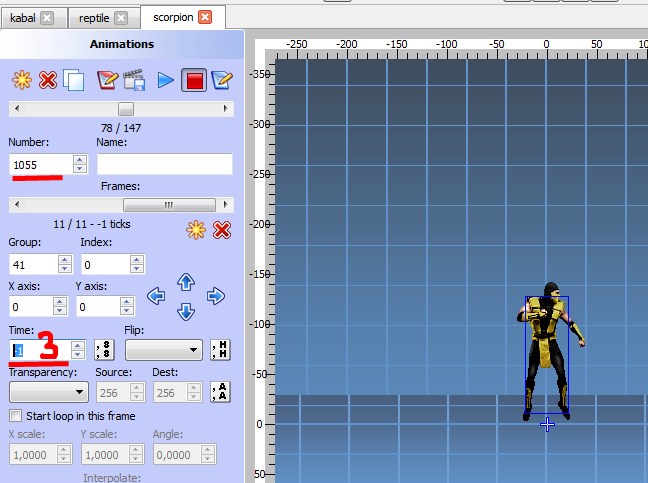
Task: Delete the current animation with red X
Action: coord(48,80)
